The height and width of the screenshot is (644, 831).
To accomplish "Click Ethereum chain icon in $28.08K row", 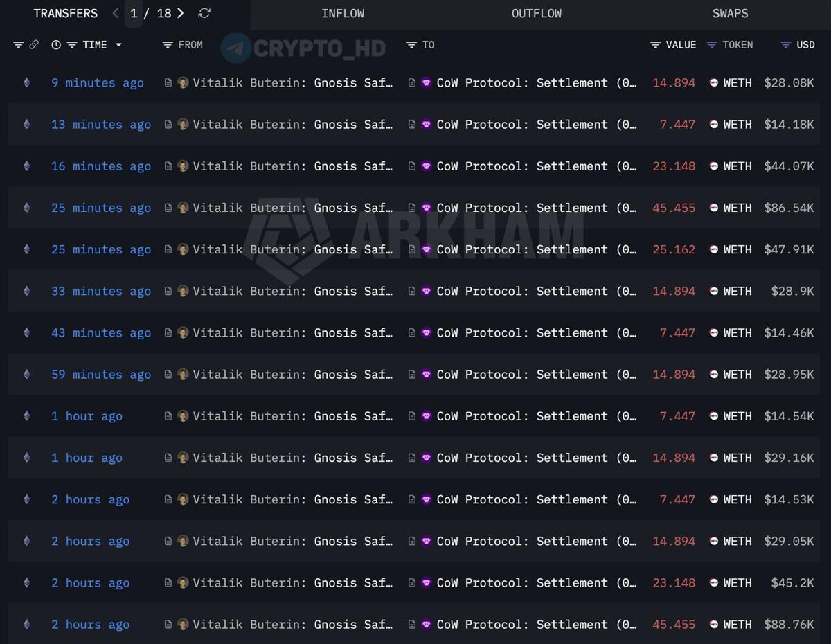I will [27, 82].
